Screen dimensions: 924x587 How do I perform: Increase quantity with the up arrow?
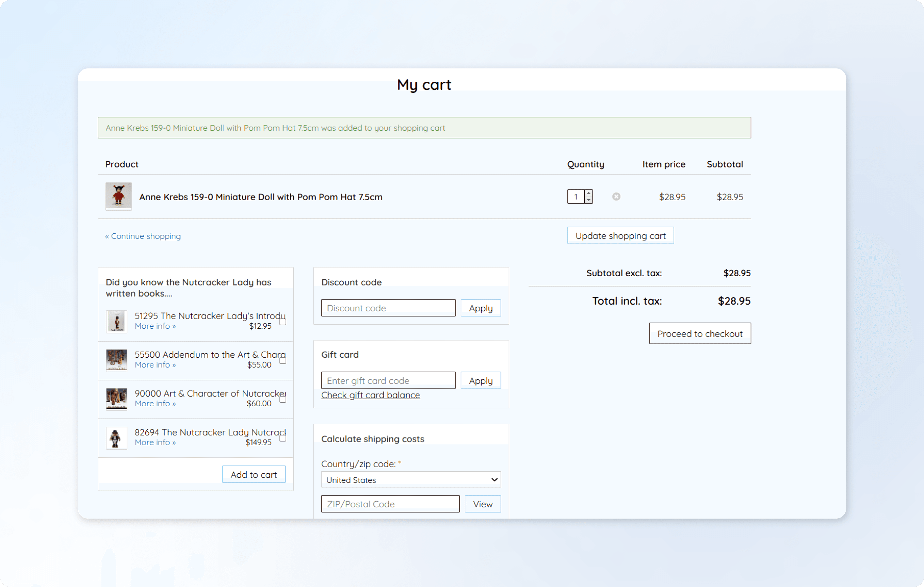pos(588,193)
